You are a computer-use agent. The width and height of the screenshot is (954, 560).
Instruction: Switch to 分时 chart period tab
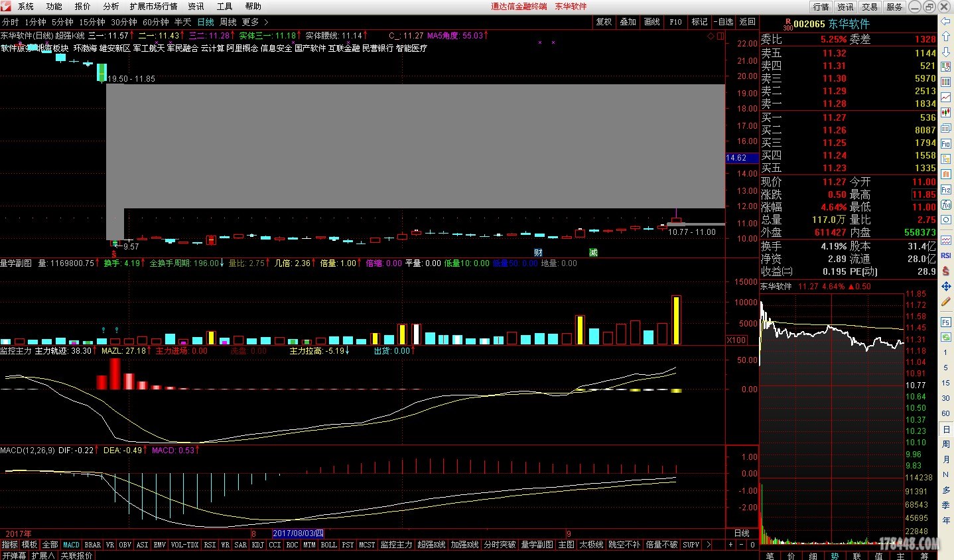tap(11, 22)
